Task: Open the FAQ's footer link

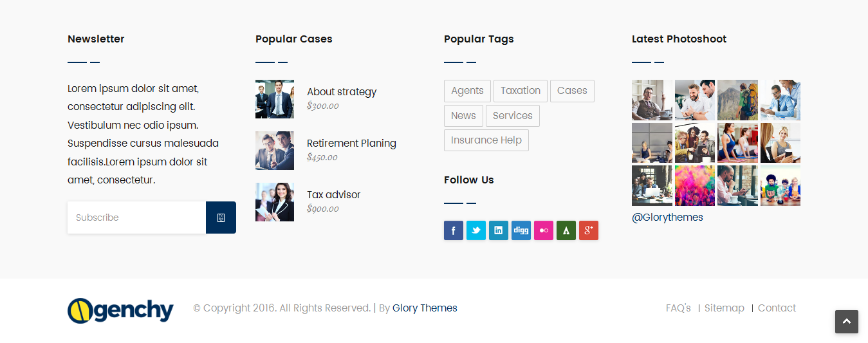Action: click(678, 308)
